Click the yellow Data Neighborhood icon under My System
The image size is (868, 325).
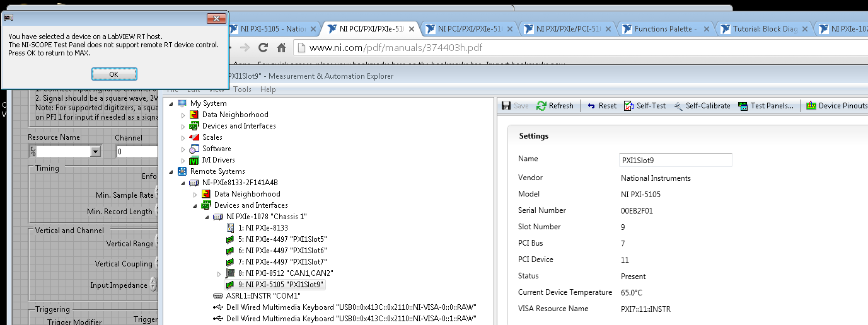click(x=194, y=115)
